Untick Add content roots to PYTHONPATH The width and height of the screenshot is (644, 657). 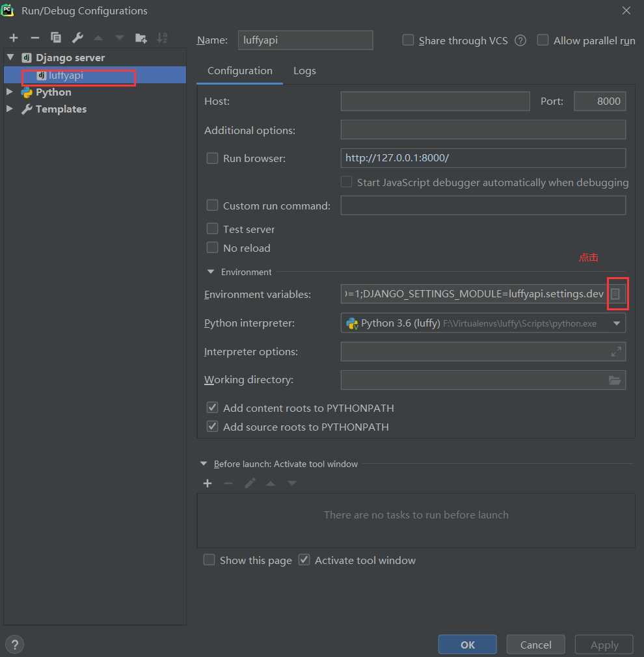pos(213,408)
